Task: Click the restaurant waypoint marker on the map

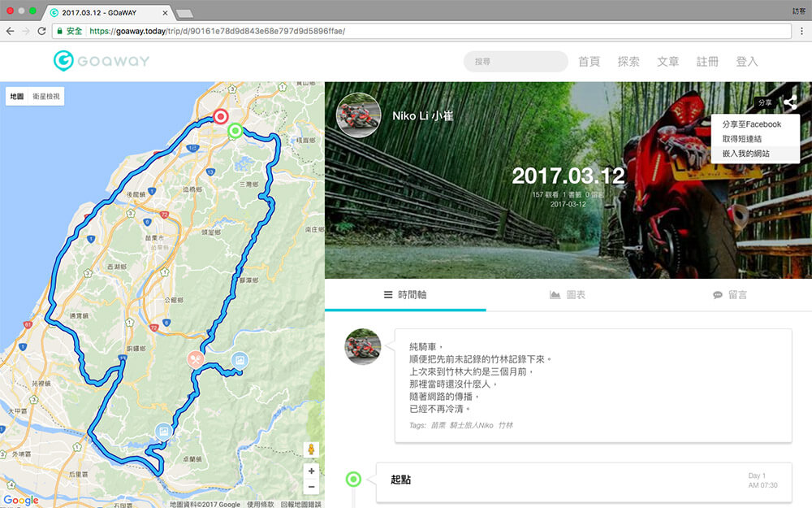Action: pos(194,358)
